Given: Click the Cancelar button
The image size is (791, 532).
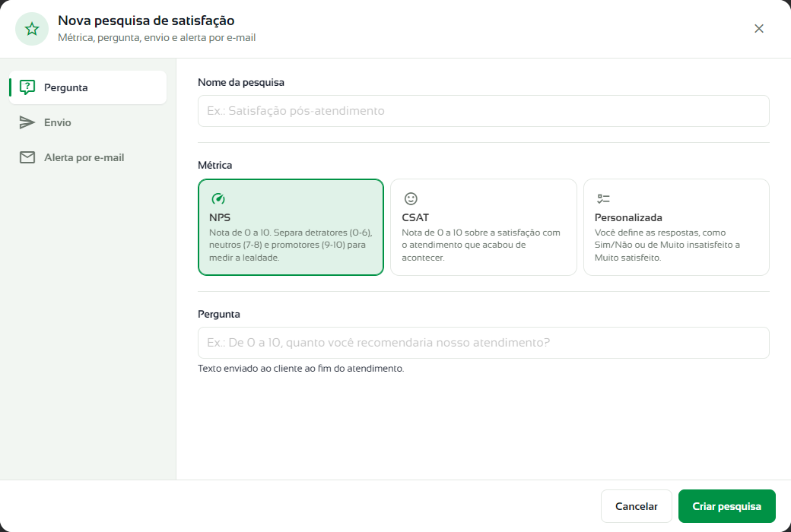Looking at the screenshot, I should pyautogui.click(x=636, y=506).
